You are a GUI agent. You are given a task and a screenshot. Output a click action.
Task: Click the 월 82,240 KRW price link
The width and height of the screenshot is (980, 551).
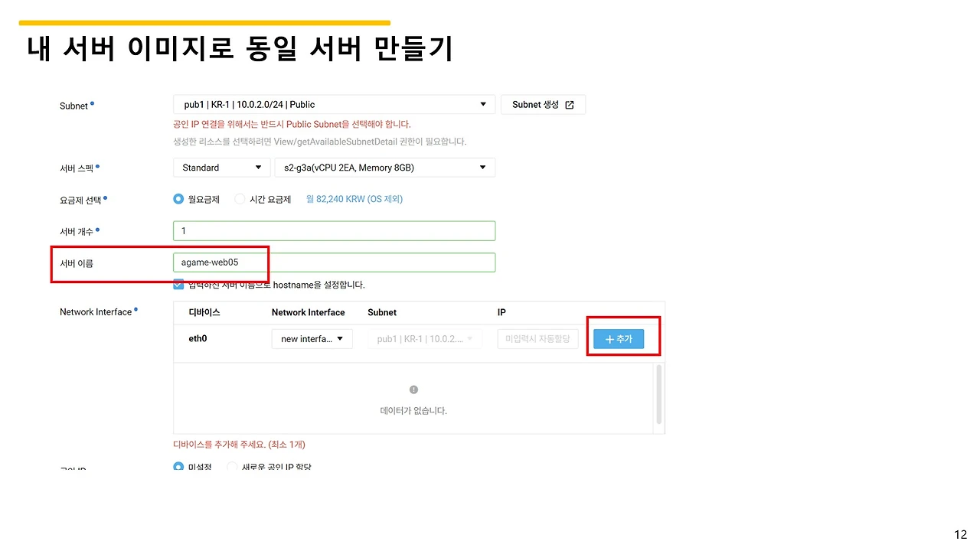coord(354,199)
